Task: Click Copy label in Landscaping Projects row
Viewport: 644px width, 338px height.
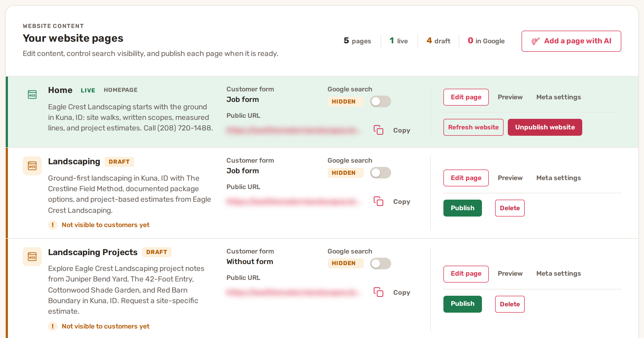Action: (x=401, y=293)
